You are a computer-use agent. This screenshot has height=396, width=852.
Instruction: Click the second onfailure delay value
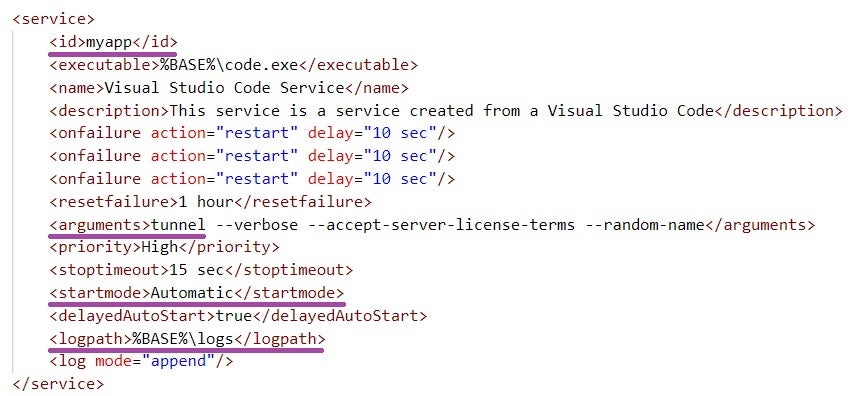pos(400,156)
